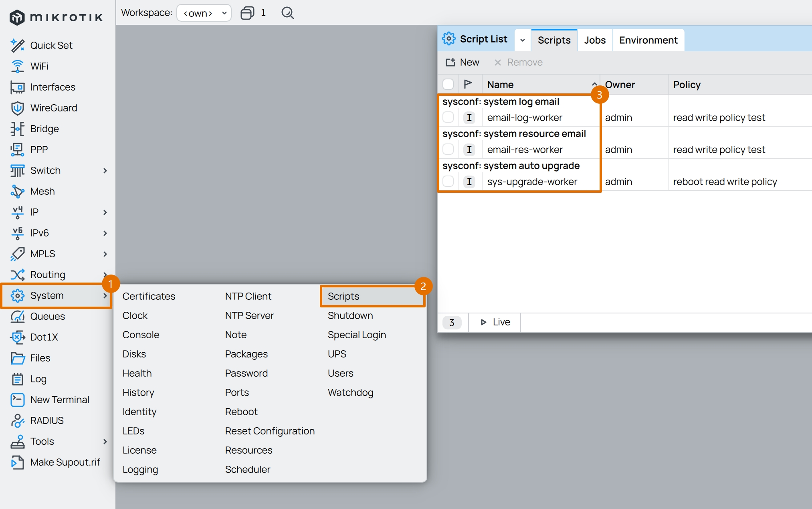Click the Queues gauge icon
This screenshot has height=509, width=812.
click(x=17, y=316)
